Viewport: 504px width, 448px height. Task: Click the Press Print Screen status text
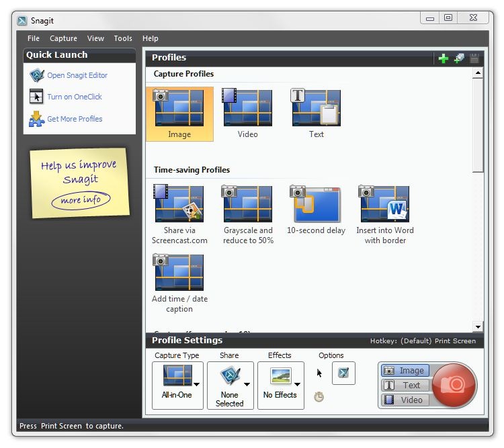pos(71,426)
